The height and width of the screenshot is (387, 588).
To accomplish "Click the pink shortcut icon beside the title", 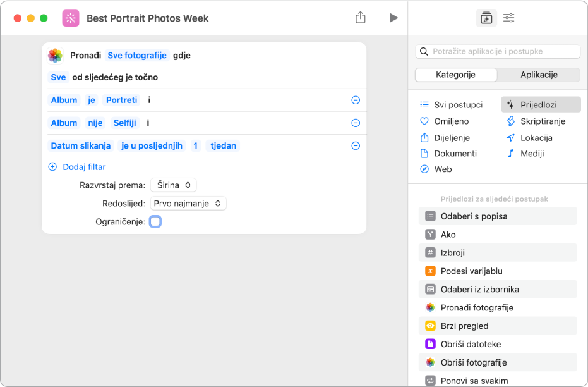I will tap(71, 18).
